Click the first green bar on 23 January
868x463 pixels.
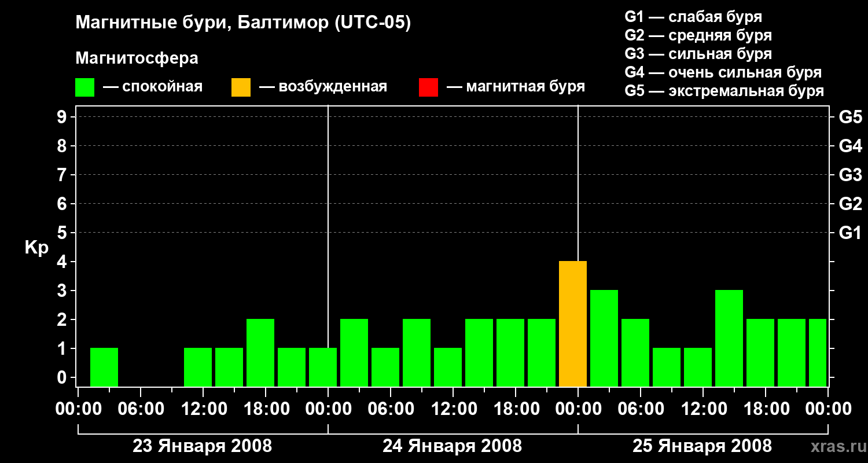104,368
